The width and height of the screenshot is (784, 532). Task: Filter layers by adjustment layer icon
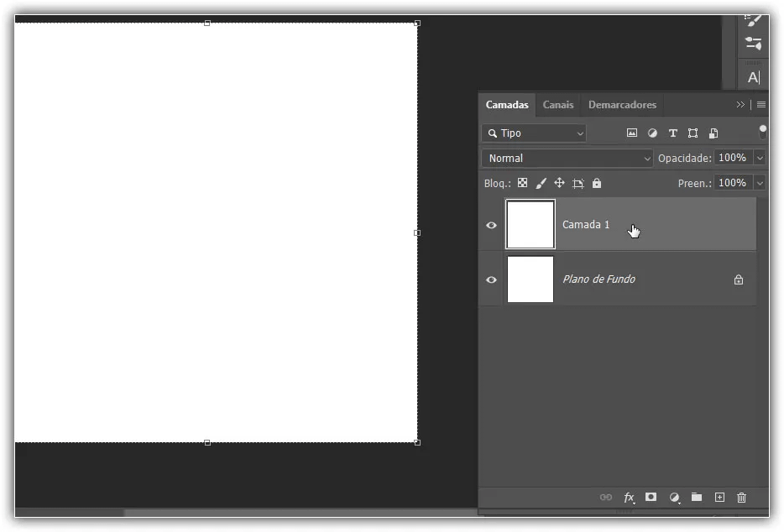(x=652, y=133)
